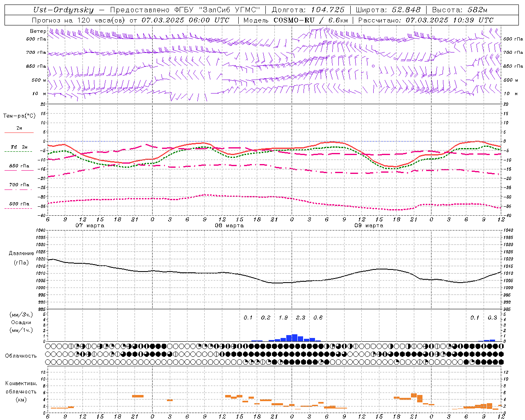
Task: Click the tallest blue precipitation bar
Action: [294, 338]
